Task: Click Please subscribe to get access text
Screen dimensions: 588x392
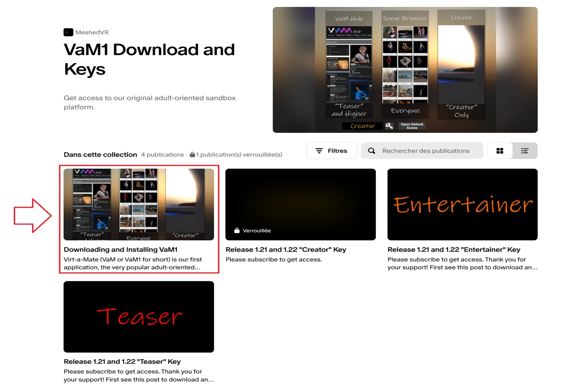Action: (274, 260)
